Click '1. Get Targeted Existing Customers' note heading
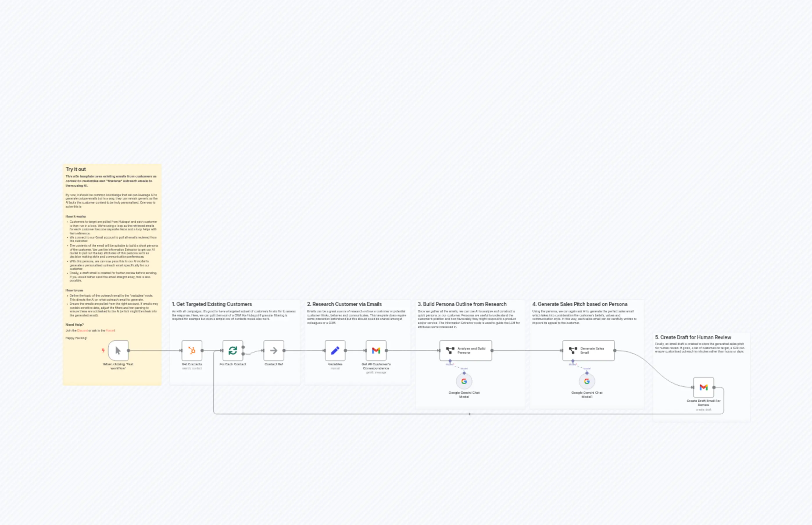Viewport: 812px width, 525px height. pos(212,304)
